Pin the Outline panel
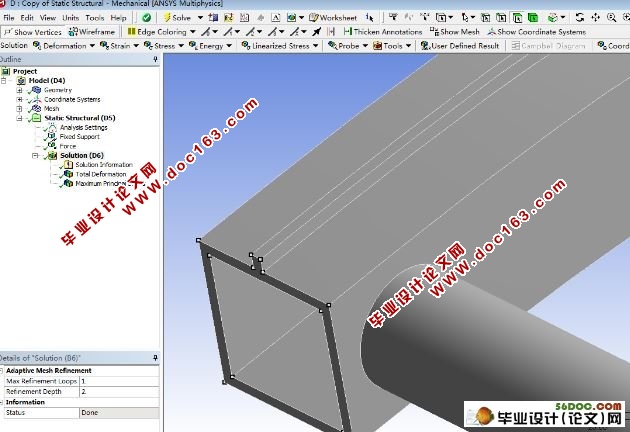This screenshot has width=630, height=432. (x=155, y=59)
